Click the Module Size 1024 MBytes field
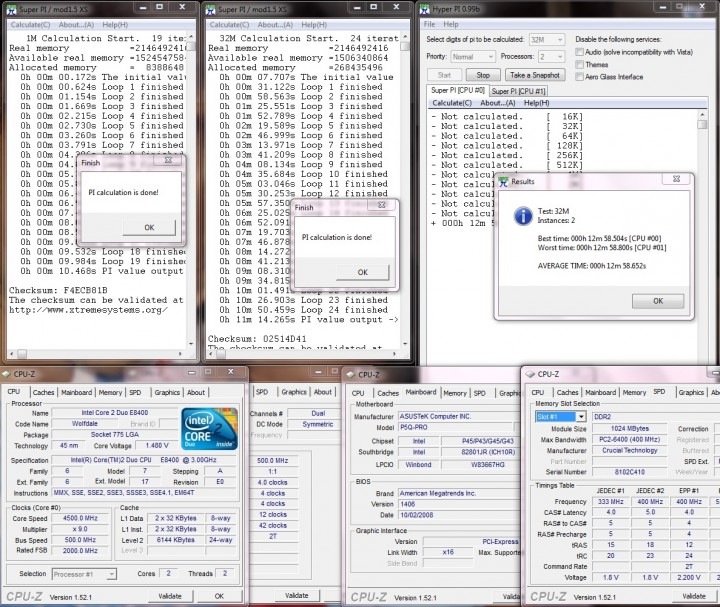This screenshot has width=720, height=607. [x=630, y=428]
